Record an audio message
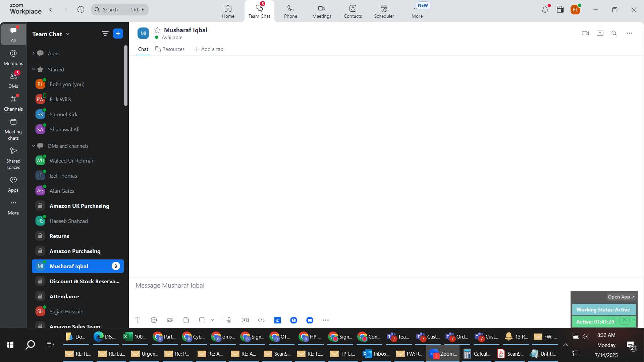644x362 pixels. pos(229,320)
